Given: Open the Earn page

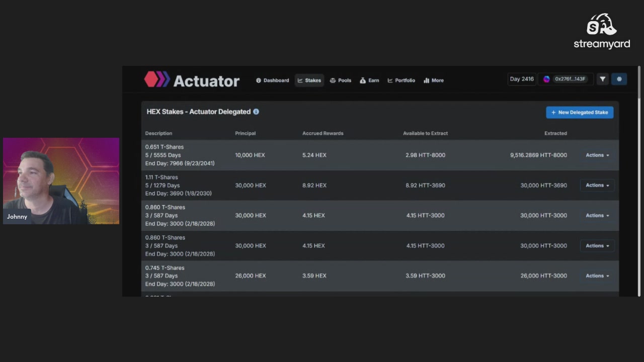Looking at the screenshot, I should [x=369, y=80].
